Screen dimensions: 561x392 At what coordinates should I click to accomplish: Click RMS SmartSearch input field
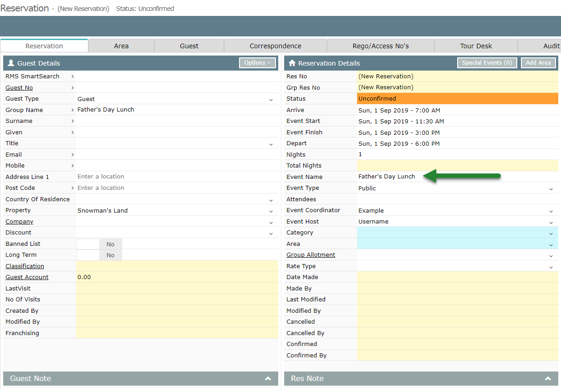(x=177, y=76)
